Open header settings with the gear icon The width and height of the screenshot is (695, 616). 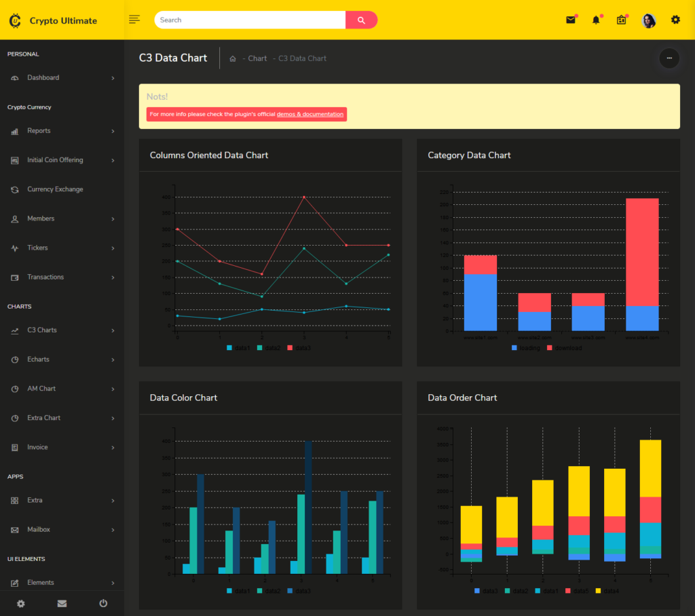click(675, 20)
